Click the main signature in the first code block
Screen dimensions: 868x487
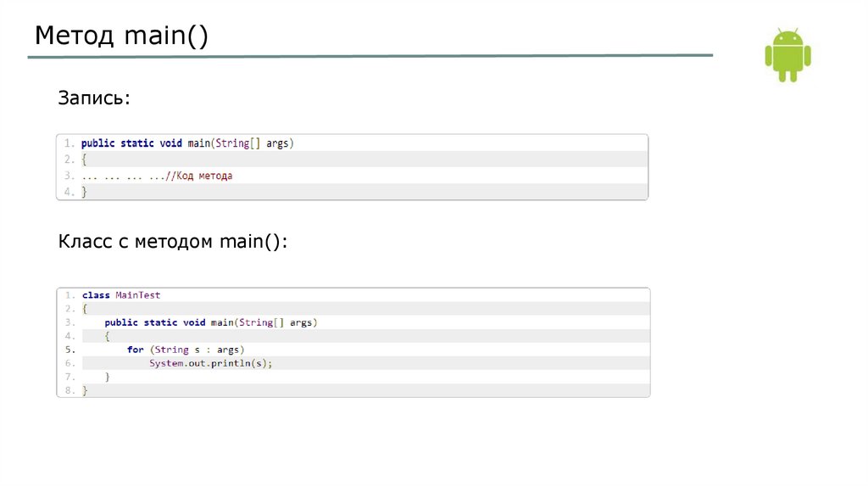pos(187,143)
